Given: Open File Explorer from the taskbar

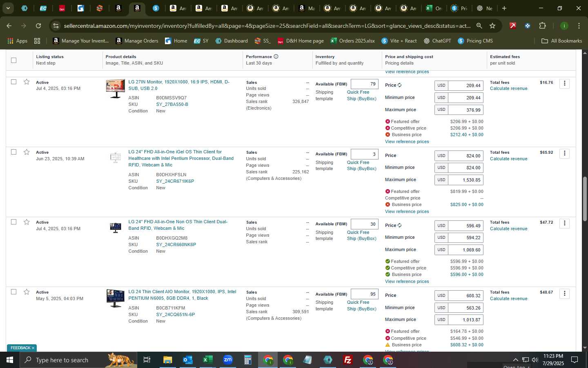Looking at the screenshot, I should click(x=167, y=360).
